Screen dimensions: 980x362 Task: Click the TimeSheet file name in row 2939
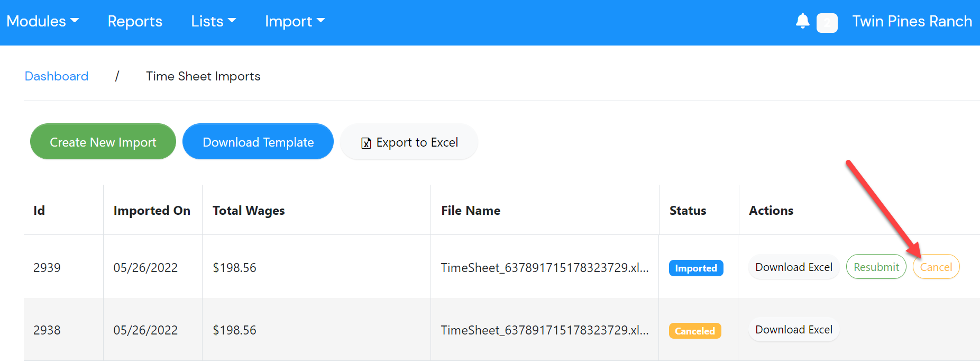545,268
